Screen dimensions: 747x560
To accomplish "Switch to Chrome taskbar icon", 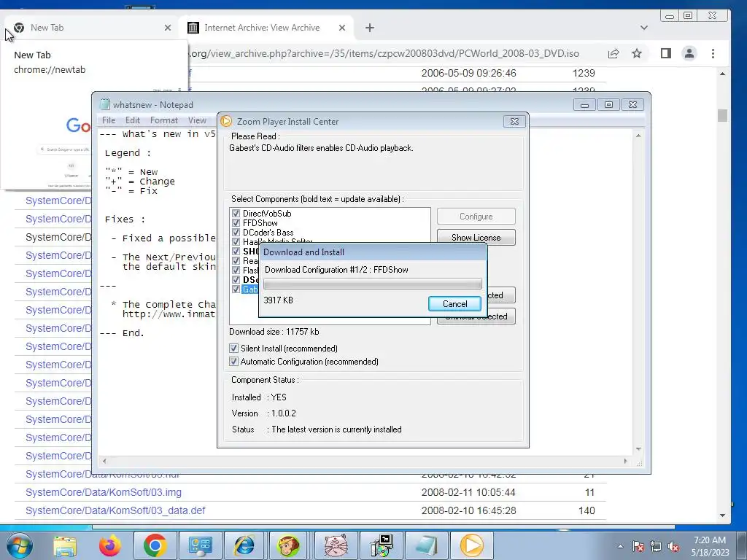I will [155, 545].
